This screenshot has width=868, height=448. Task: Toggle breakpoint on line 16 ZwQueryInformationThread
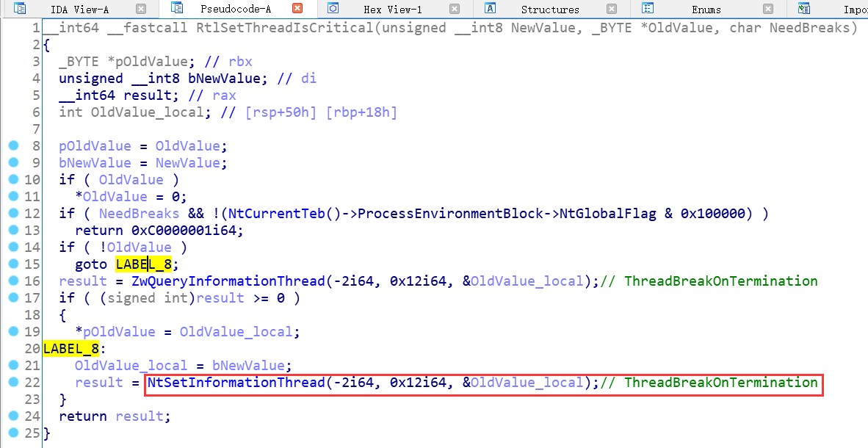pyautogui.click(x=13, y=281)
